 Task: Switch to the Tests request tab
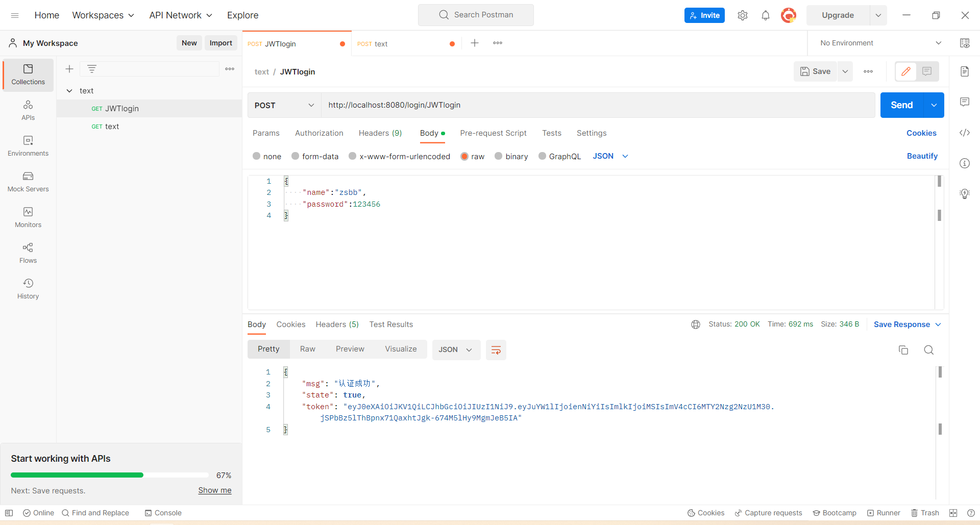552,133
